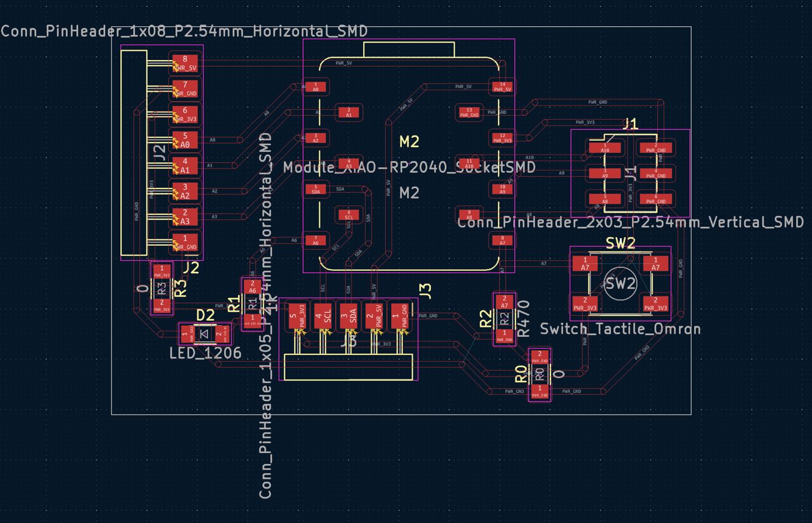Select pad 1 PWR_GND of connector J2
This screenshot has width=812, height=523.
(x=185, y=242)
